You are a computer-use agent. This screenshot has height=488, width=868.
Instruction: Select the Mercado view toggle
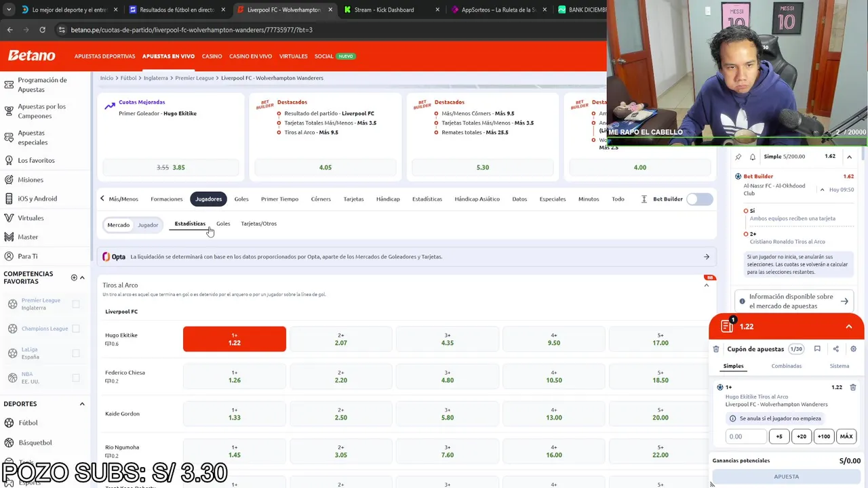tap(118, 225)
